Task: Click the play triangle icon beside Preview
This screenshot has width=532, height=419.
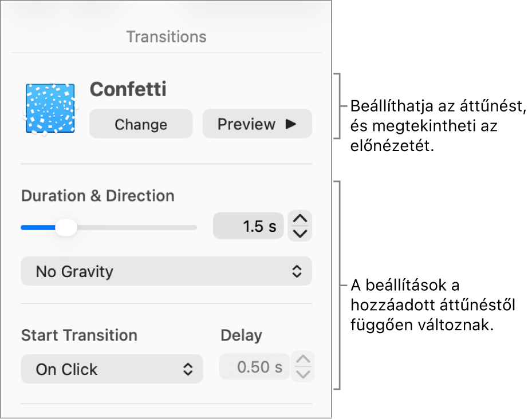Action: tap(291, 124)
